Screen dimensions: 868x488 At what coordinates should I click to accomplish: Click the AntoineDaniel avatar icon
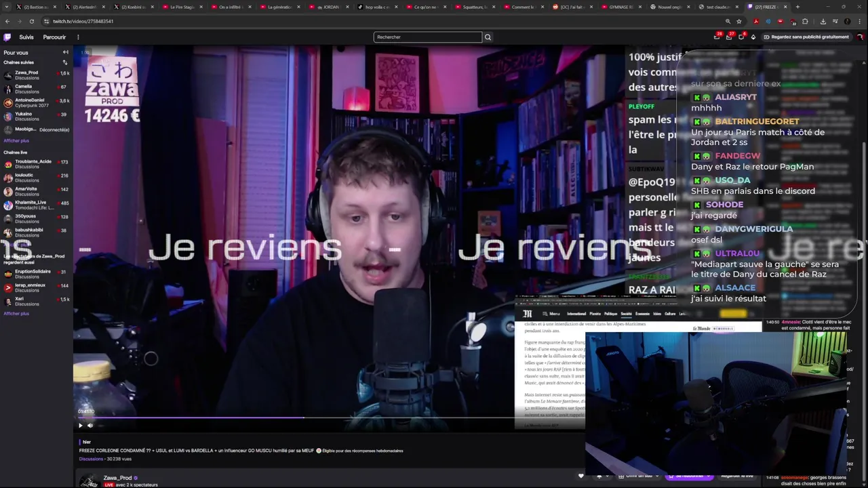coord(8,103)
